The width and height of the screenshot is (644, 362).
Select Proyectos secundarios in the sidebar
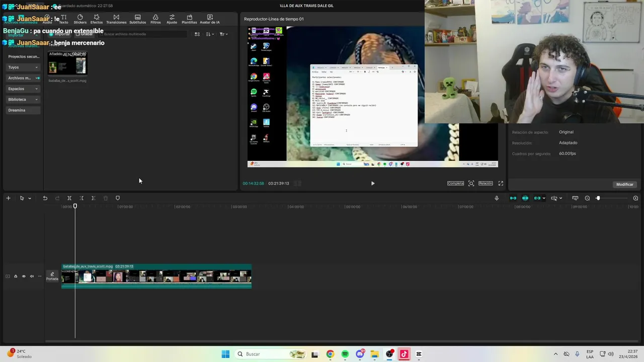(x=23, y=56)
